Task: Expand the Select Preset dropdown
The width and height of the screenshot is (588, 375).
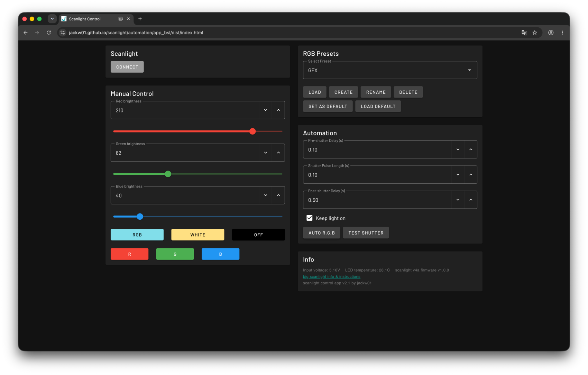Action: (390, 70)
